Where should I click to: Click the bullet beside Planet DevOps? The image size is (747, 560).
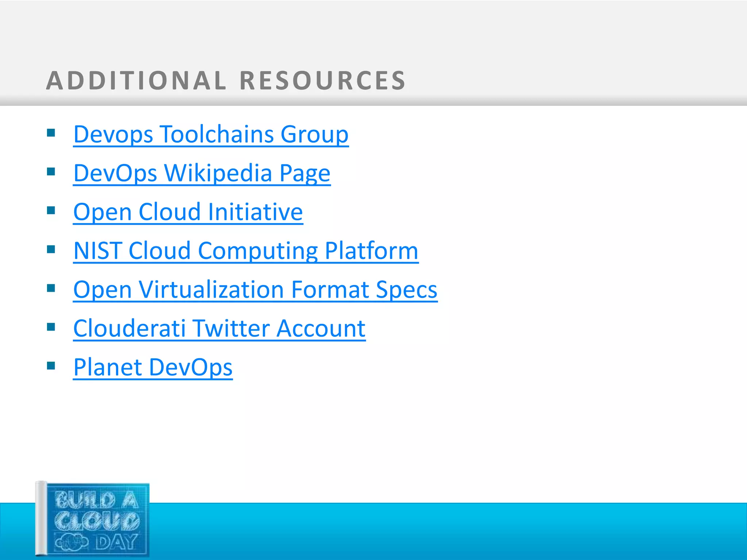coord(51,366)
